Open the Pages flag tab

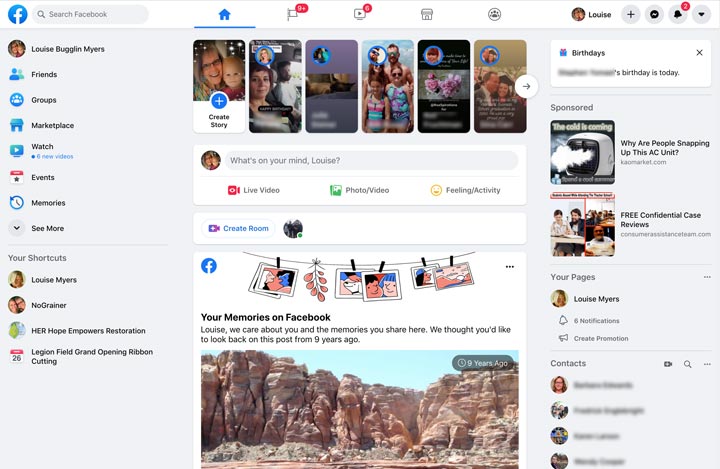click(x=292, y=14)
